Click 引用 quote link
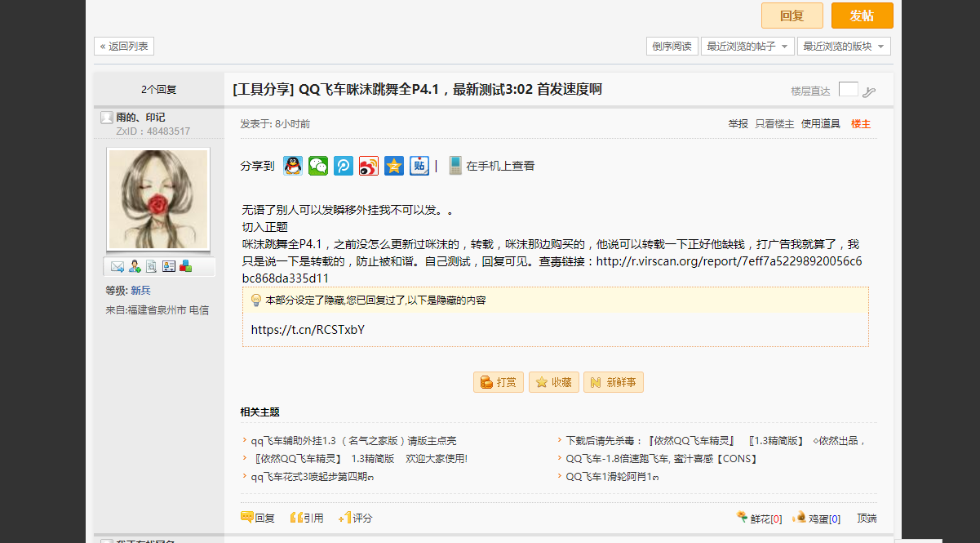The image size is (980, 543). click(x=307, y=518)
